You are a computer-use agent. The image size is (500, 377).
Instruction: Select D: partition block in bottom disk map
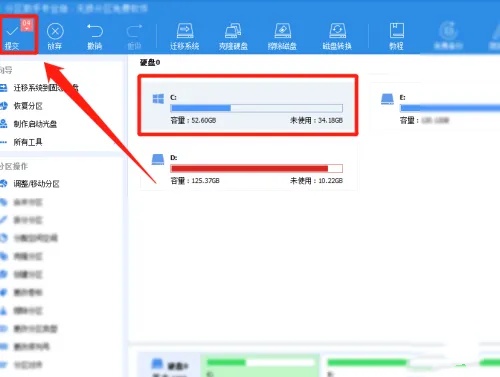(x=400, y=366)
